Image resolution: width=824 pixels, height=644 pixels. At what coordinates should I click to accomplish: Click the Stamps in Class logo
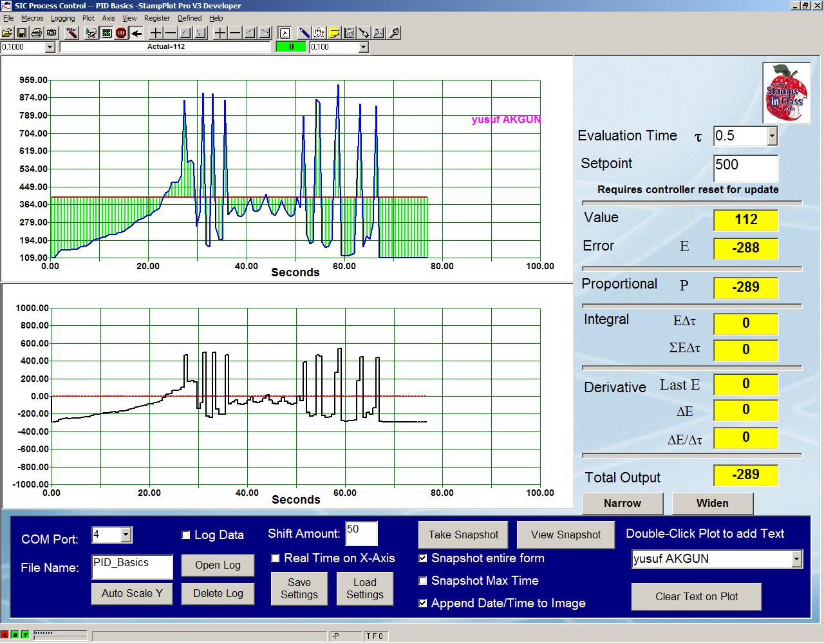(786, 93)
